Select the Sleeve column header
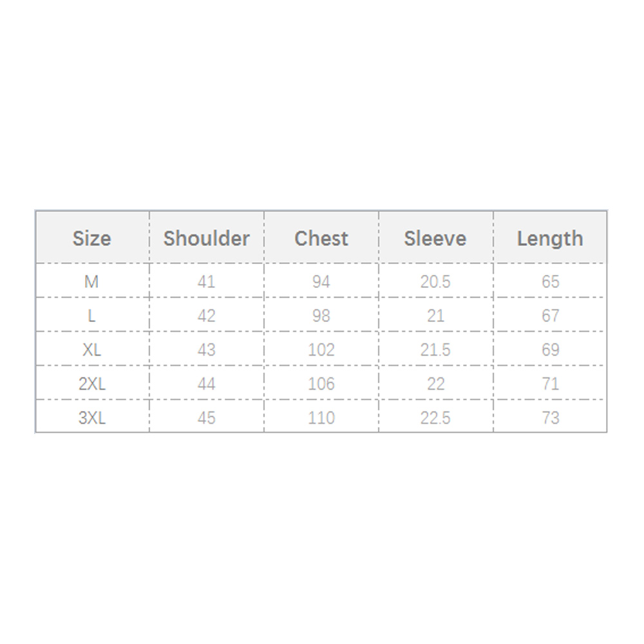This screenshot has height=644, width=644. coord(435,238)
